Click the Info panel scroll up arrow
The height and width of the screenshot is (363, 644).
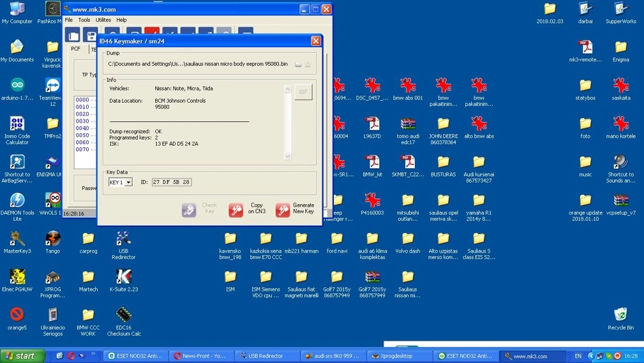pos(287,89)
